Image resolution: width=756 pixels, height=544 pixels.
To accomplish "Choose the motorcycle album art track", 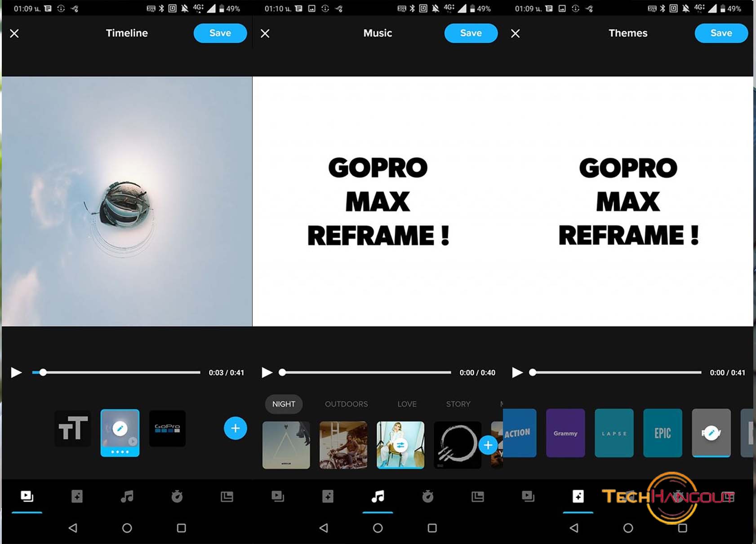I will (343, 445).
